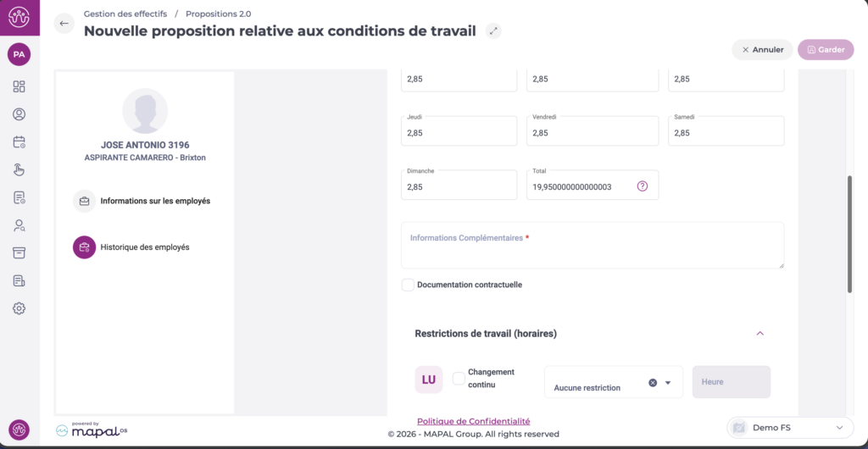Image resolution: width=868 pixels, height=449 pixels.
Task: Enable the Documentation contractuelle checkbox
Action: 408,285
